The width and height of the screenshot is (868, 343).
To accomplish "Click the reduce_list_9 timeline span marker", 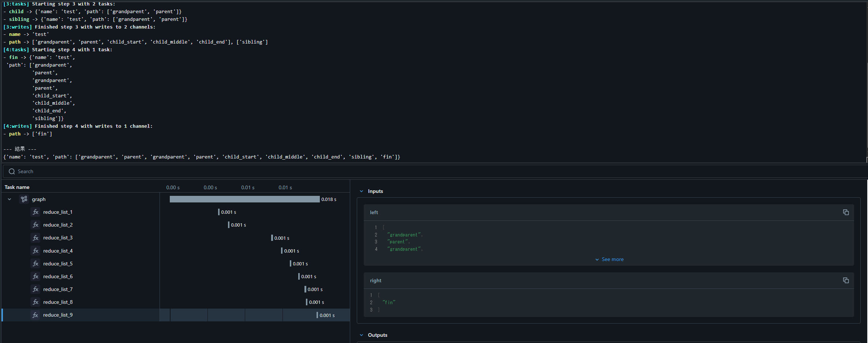I will point(317,315).
